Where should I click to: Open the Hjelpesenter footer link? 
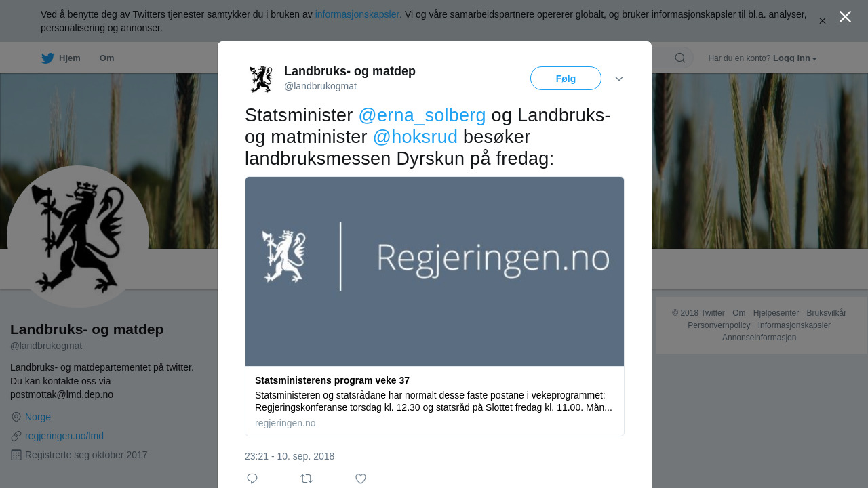[776, 313]
